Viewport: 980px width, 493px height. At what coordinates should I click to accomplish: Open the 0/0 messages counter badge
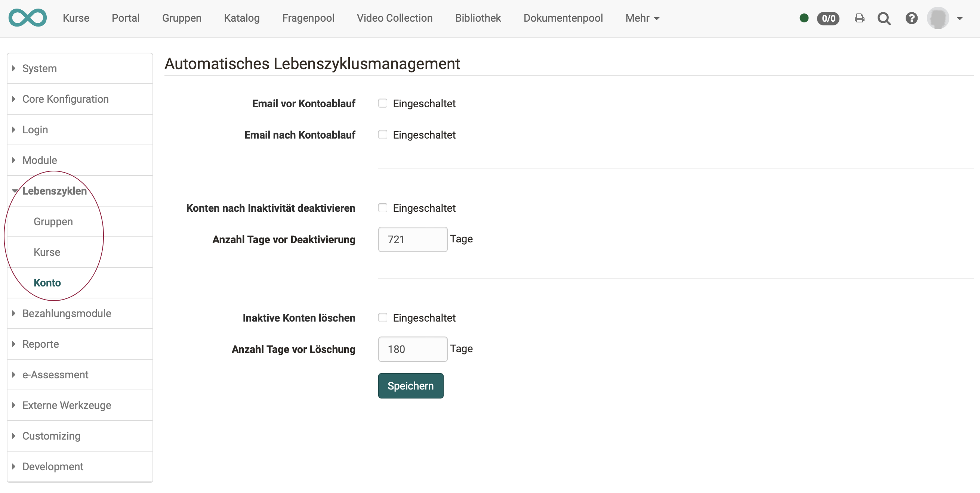tap(828, 18)
